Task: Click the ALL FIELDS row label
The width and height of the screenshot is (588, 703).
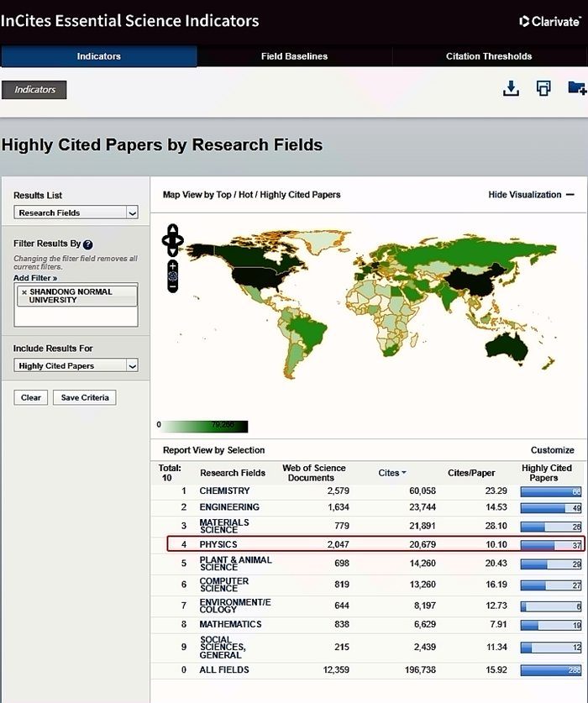Action: click(223, 669)
